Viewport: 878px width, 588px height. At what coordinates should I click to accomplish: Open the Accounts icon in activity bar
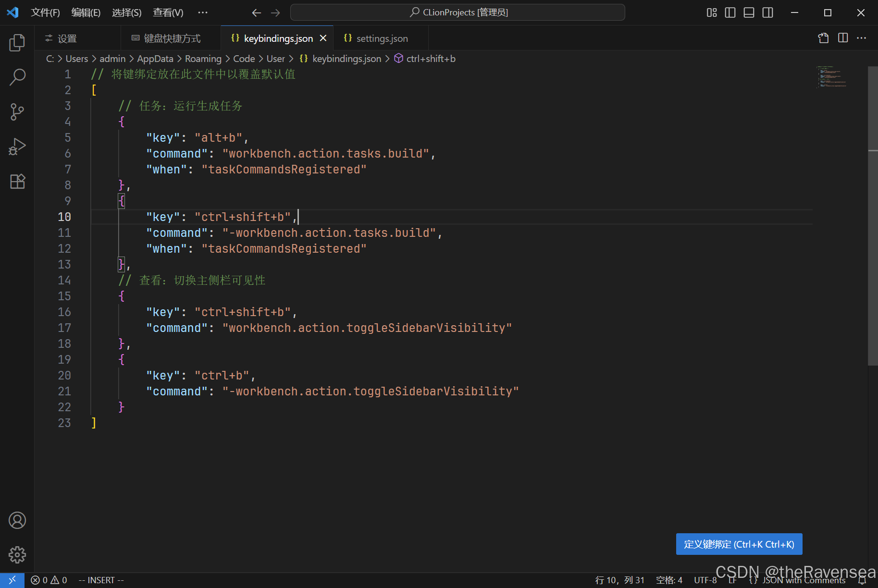tap(17, 520)
